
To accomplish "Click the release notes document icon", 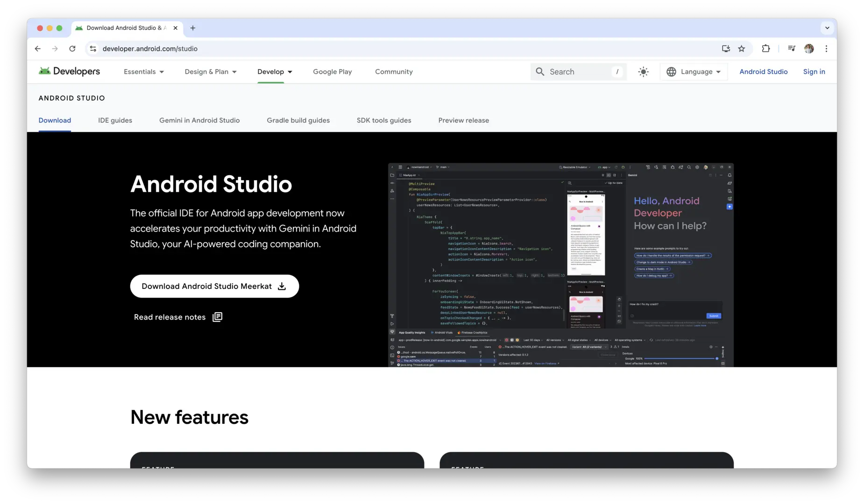I will [x=217, y=317].
